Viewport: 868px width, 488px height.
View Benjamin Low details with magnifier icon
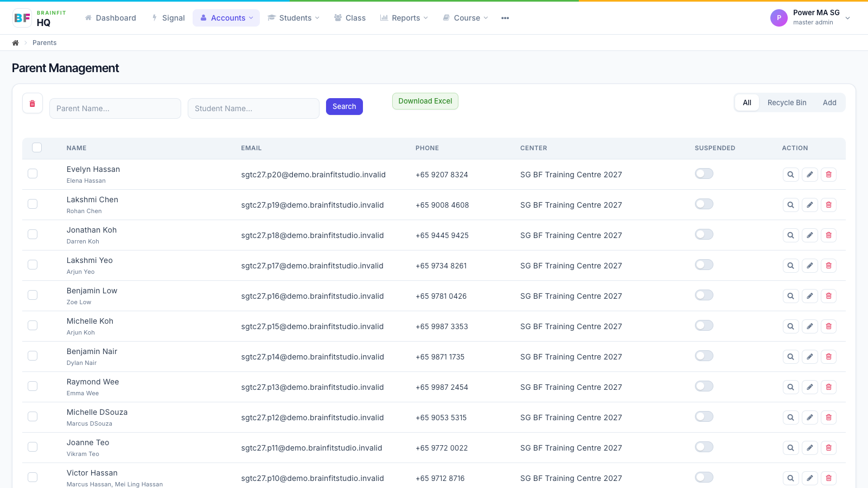[x=790, y=296]
